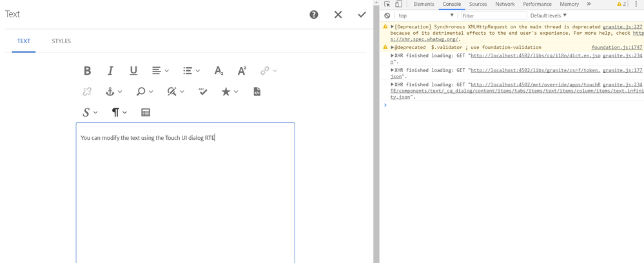The width and height of the screenshot is (644, 263).
Task: Open the Default levels dropdown
Action: click(x=549, y=15)
